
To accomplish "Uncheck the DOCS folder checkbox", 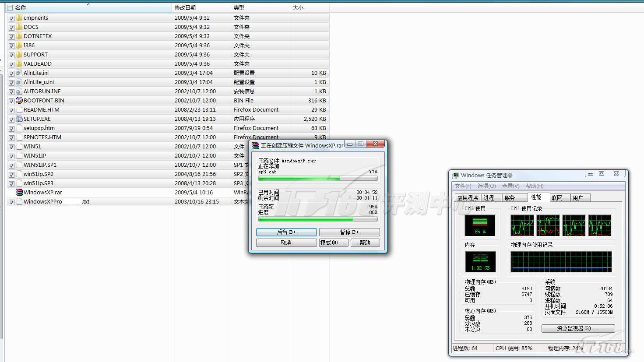I will 11,27.
